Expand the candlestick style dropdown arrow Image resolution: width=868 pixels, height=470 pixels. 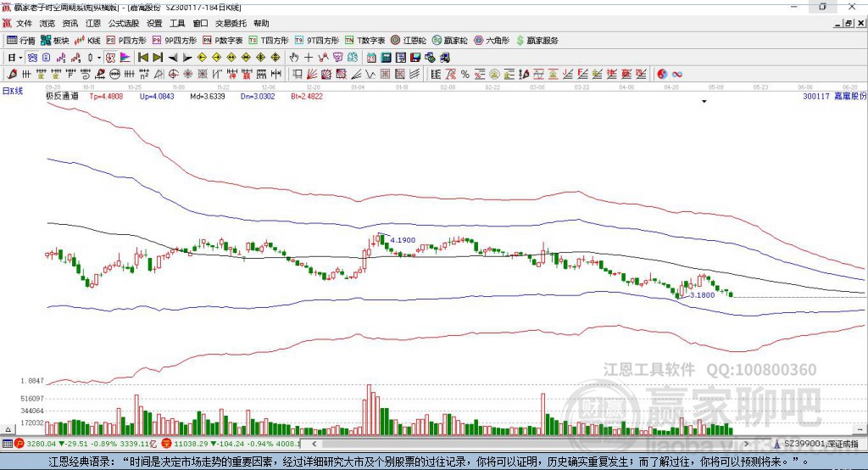(x=99, y=58)
